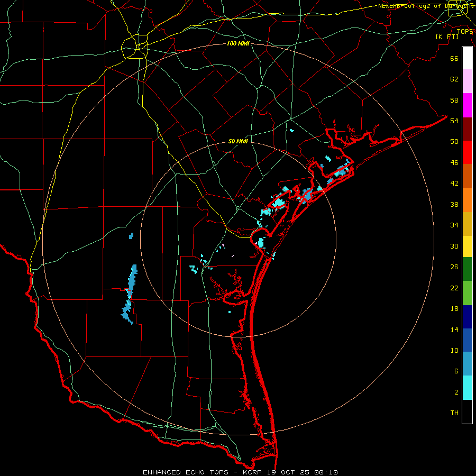Click the legend value '58'
Screen dimensions: 476x476
(x=454, y=100)
